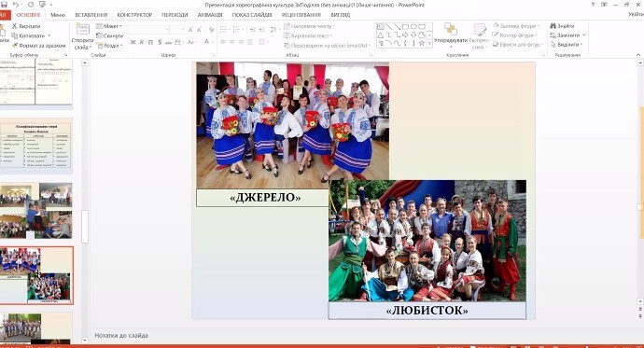644x348 pixels.
Task: Open the font name combo box
Action: [148, 29]
